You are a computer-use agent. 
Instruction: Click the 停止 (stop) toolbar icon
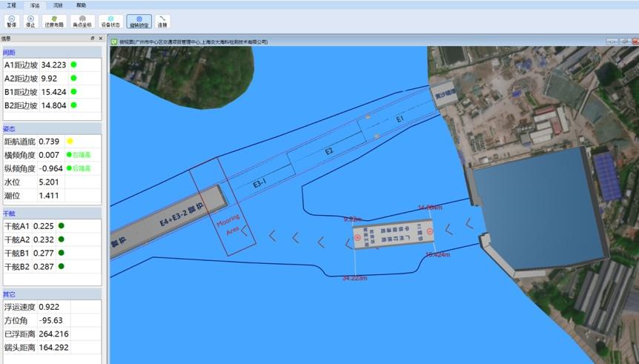pos(30,21)
